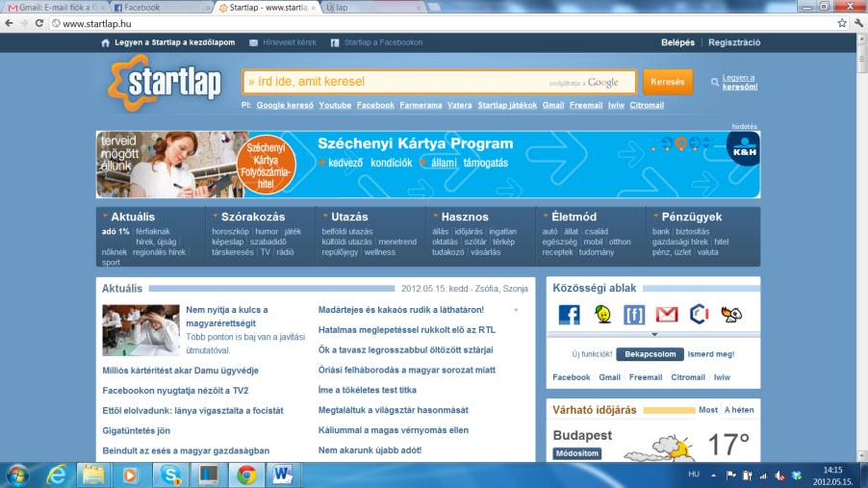
Task: Click the browser back arrow
Action: (9, 23)
